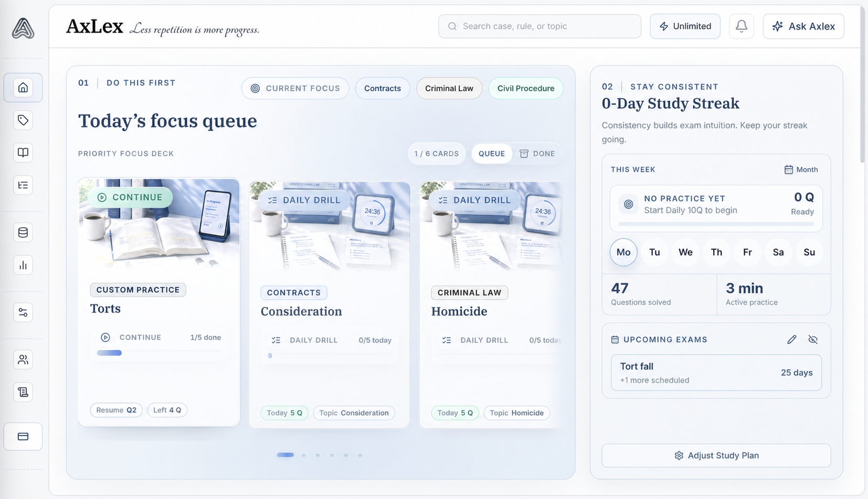868x499 pixels.
Task: Select the Criminal Law focus chip
Action: pos(449,88)
